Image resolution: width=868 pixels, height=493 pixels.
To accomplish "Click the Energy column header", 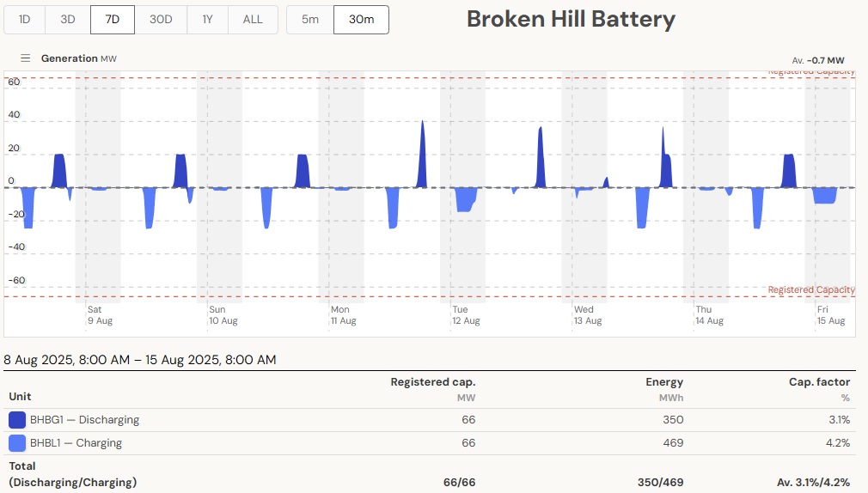I will tap(664, 382).
